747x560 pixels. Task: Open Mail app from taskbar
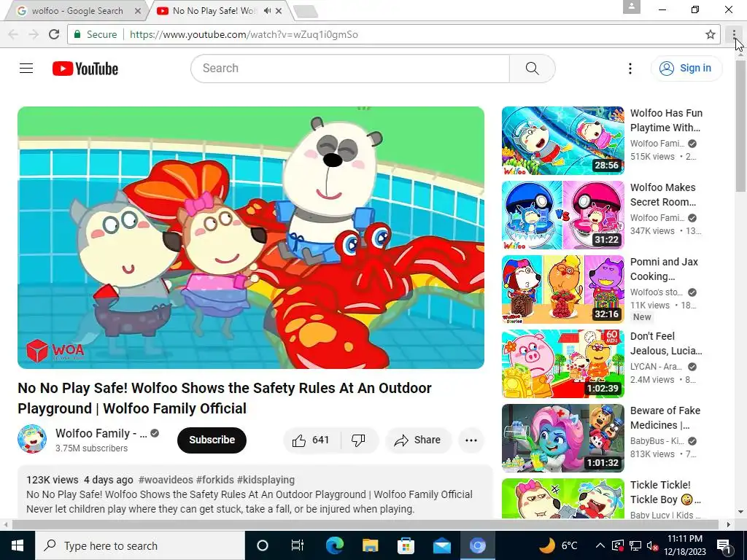[x=441, y=545]
